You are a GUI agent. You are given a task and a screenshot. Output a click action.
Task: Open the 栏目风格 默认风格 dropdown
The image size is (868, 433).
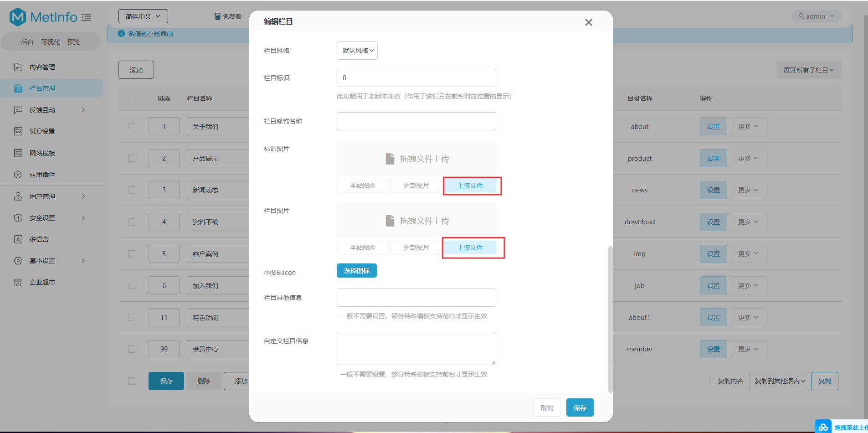tap(357, 51)
